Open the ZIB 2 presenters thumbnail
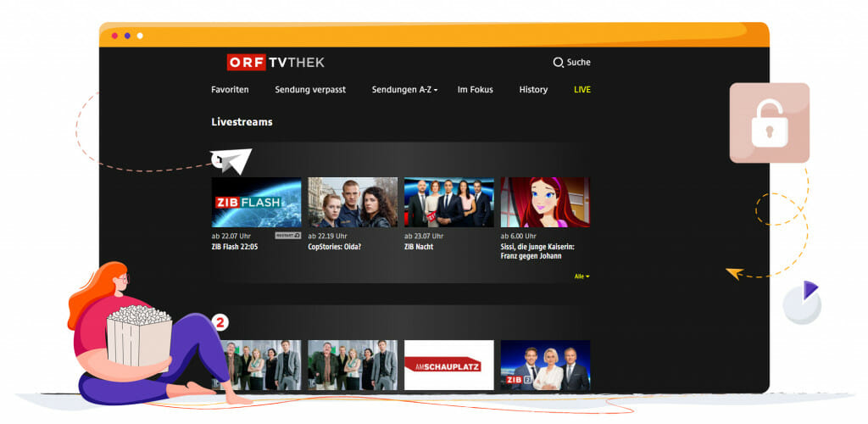The width and height of the screenshot is (868, 424). pyautogui.click(x=545, y=365)
